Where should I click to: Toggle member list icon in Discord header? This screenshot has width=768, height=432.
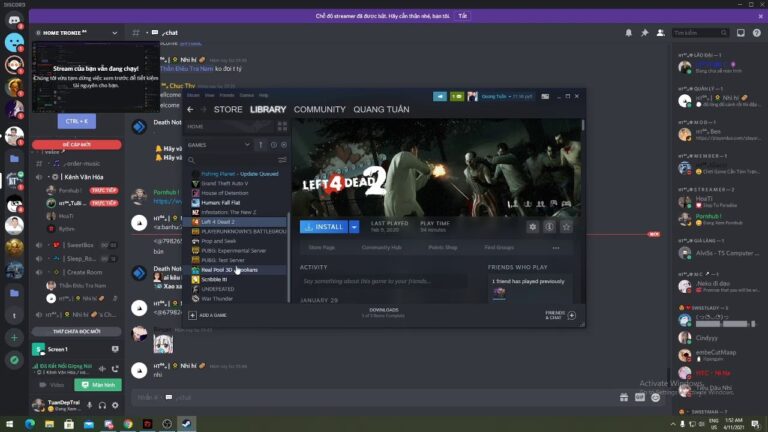point(660,33)
